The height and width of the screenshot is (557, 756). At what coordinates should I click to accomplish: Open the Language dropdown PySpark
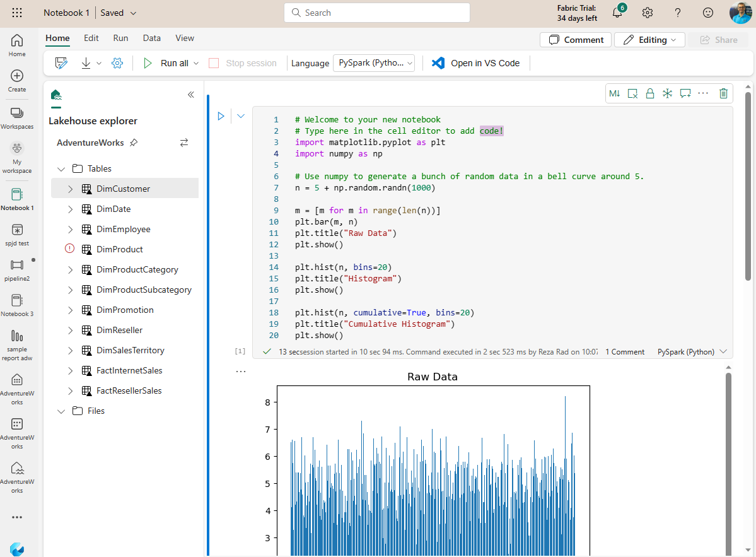374,63
